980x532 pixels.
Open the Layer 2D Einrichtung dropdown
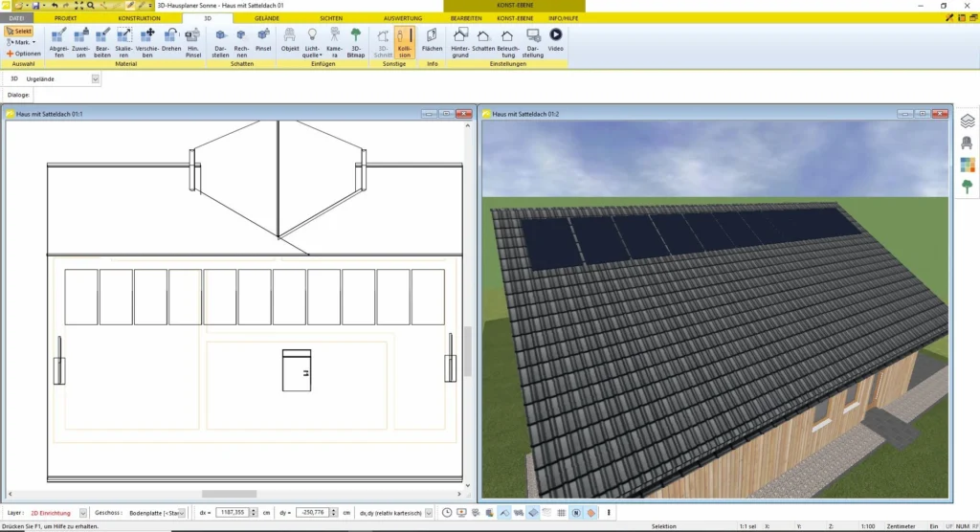pos(83,513)
